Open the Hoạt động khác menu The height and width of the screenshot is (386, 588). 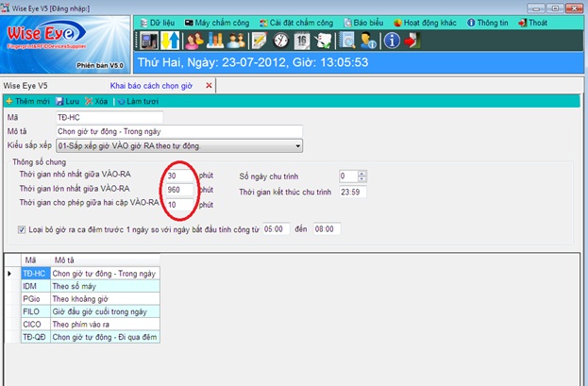(x=426, y=23)
